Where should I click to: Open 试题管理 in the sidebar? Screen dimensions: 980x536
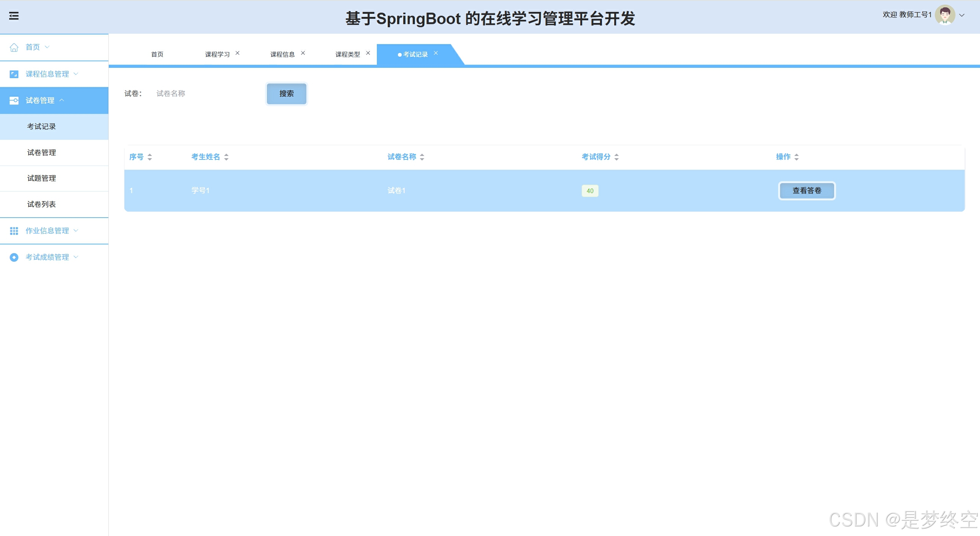coord(42,179)
